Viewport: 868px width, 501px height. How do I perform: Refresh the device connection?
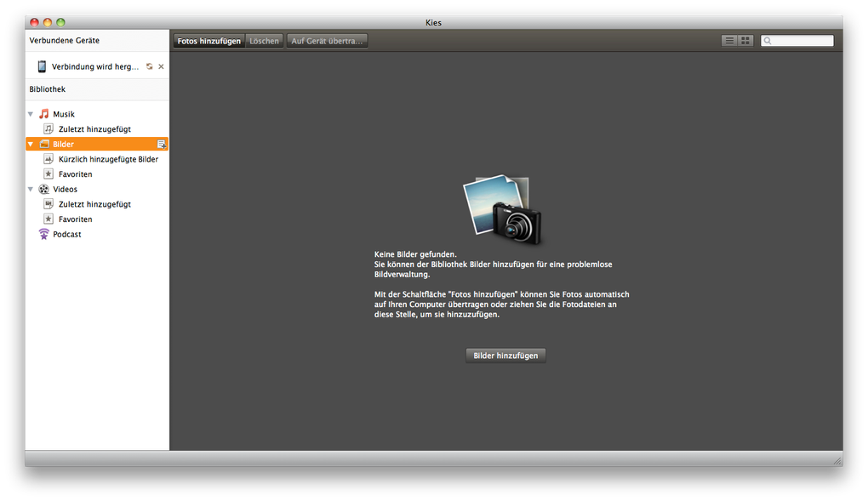coord(150,66)
